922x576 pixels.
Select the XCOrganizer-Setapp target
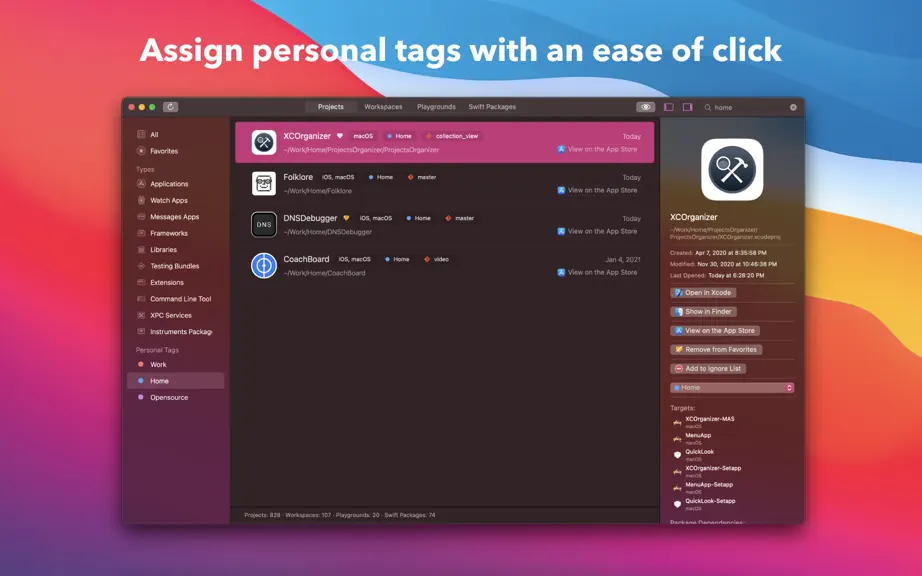click(713, 468)
